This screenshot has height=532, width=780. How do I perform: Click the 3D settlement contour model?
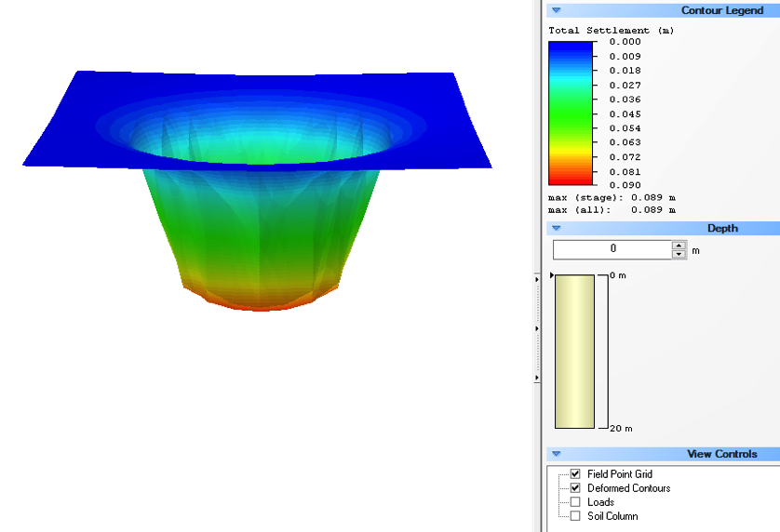coord(257,192)
